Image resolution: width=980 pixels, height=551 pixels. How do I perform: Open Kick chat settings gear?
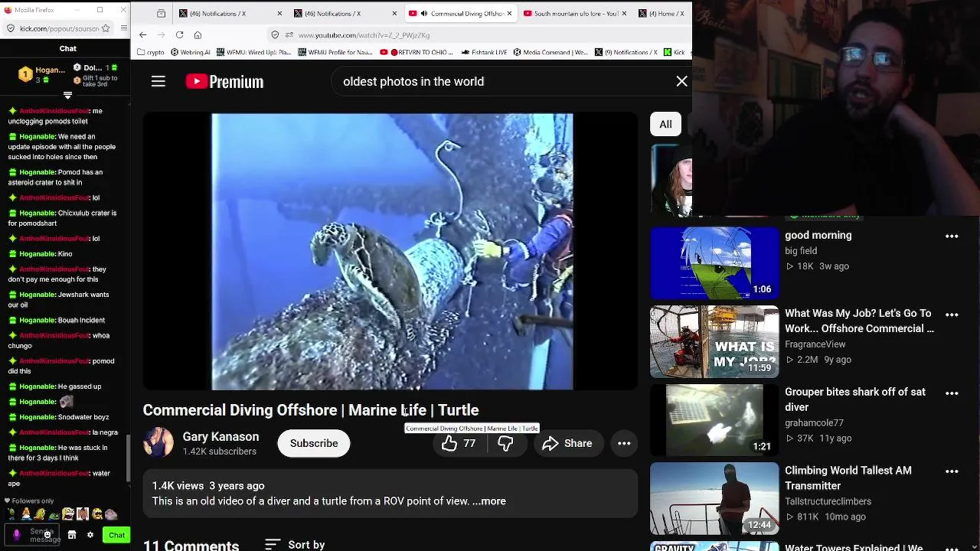click(90, 535)
